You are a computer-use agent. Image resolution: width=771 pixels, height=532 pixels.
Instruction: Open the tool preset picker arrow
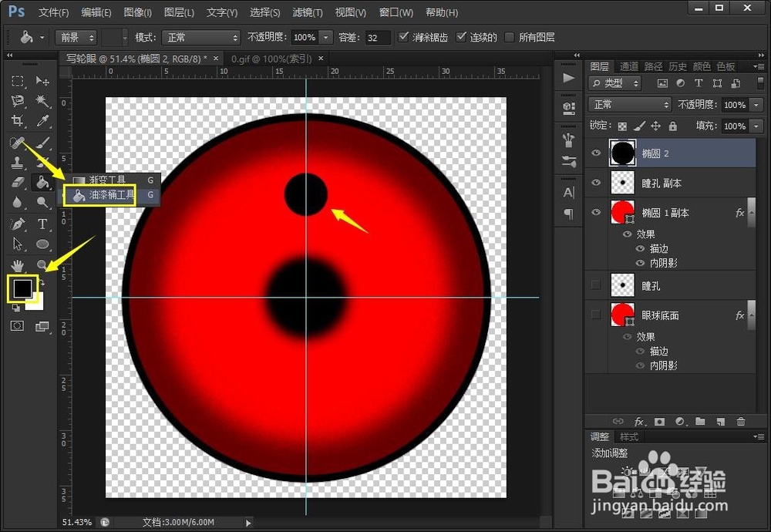[x=42, y=37]
